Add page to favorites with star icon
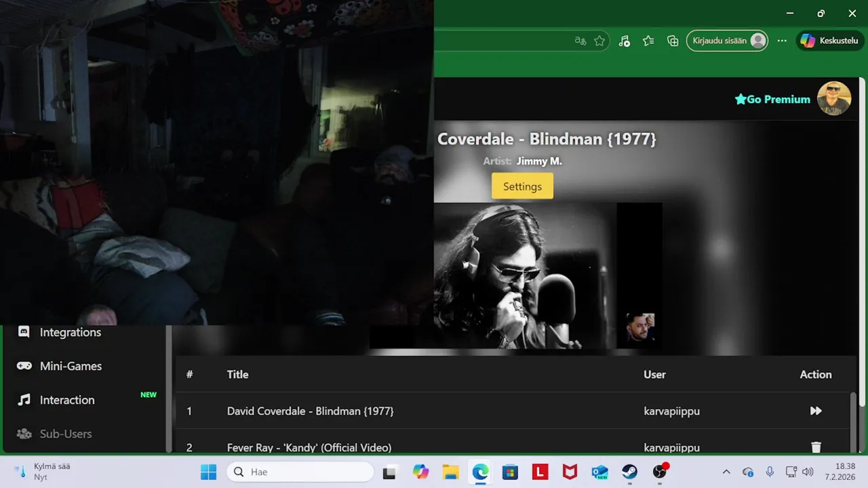Image resolution: width=868 pixels, height=488 pixels. coord(599,41)
